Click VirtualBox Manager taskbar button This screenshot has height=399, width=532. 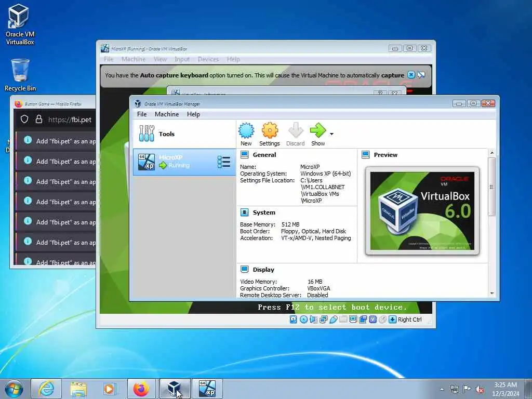point(175,389)
